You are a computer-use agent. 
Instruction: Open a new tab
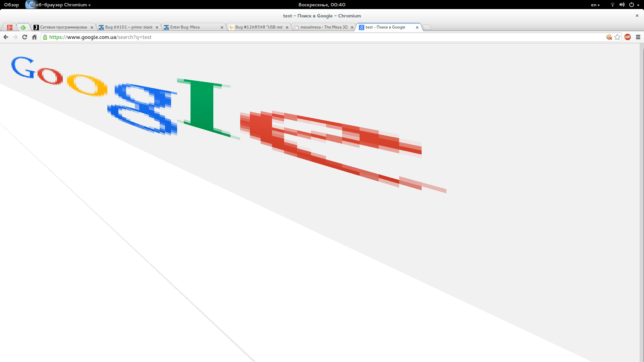427,27
